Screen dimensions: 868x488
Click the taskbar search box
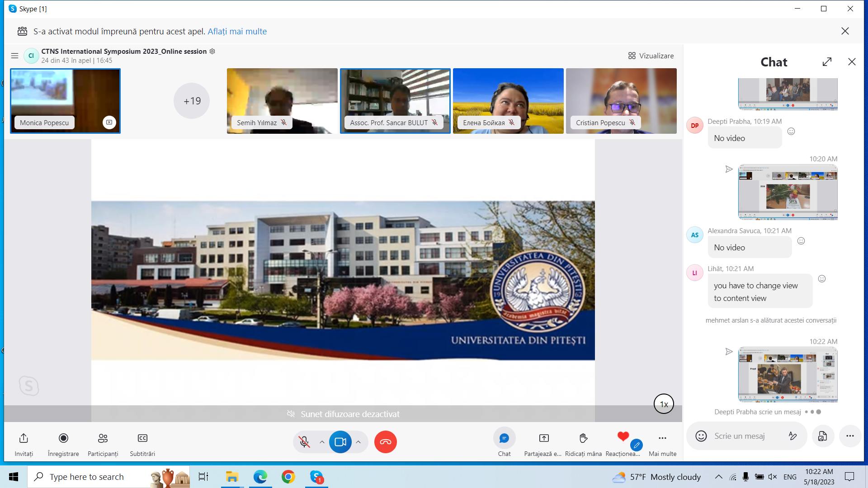click(x=108, y=477)
